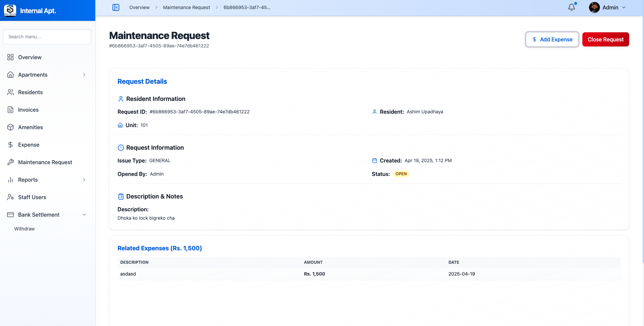Screen dimensions: 644x326
Task: Select the Amenities icon in sidebar
Action: (x=10, y=127)
